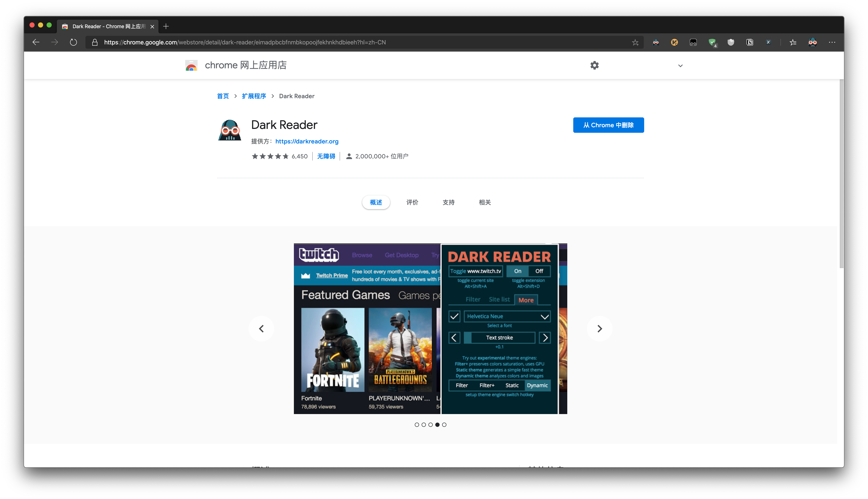Click the five-star rating icons
This screenshot has width=868, height=499.
[270, 156]
